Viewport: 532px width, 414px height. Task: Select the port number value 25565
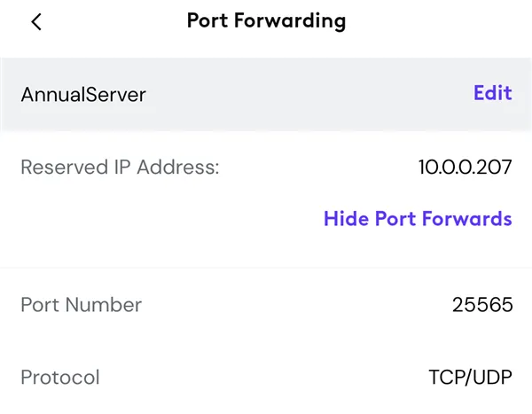tap(481, 305)
